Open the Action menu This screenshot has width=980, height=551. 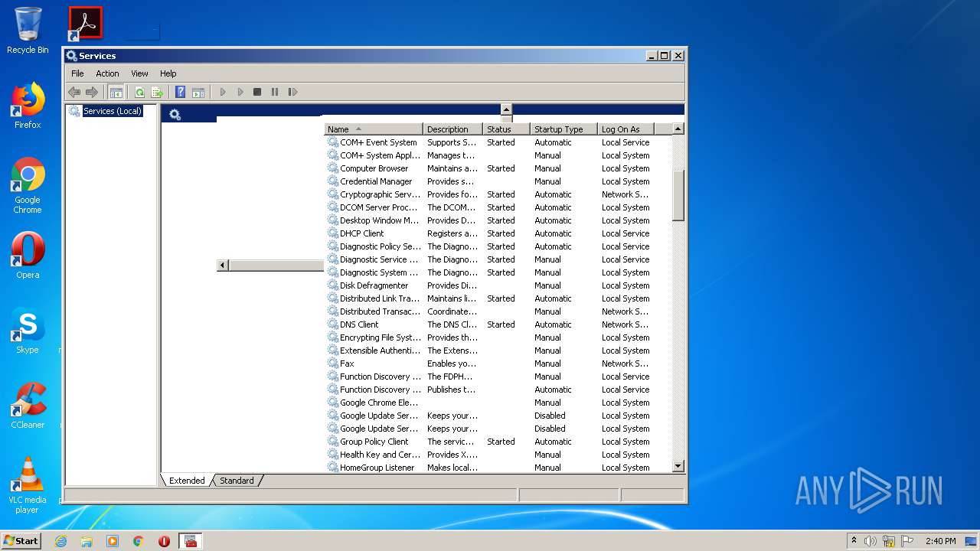107,73
